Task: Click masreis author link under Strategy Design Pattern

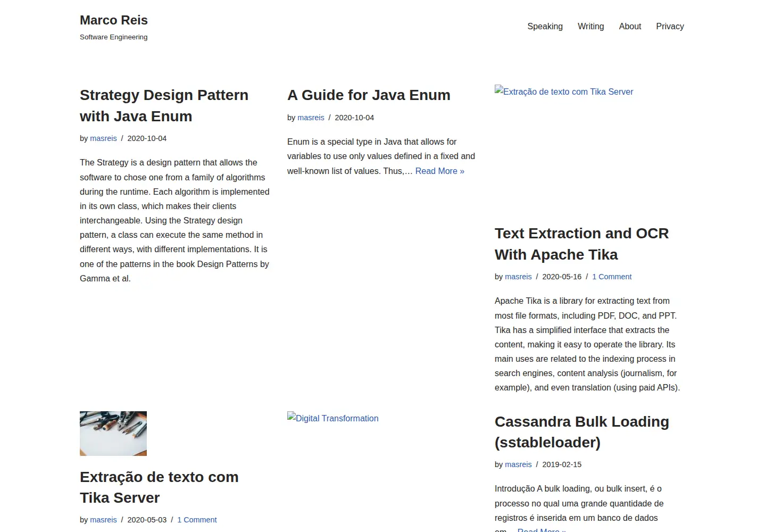Action: tap(103, 138)
